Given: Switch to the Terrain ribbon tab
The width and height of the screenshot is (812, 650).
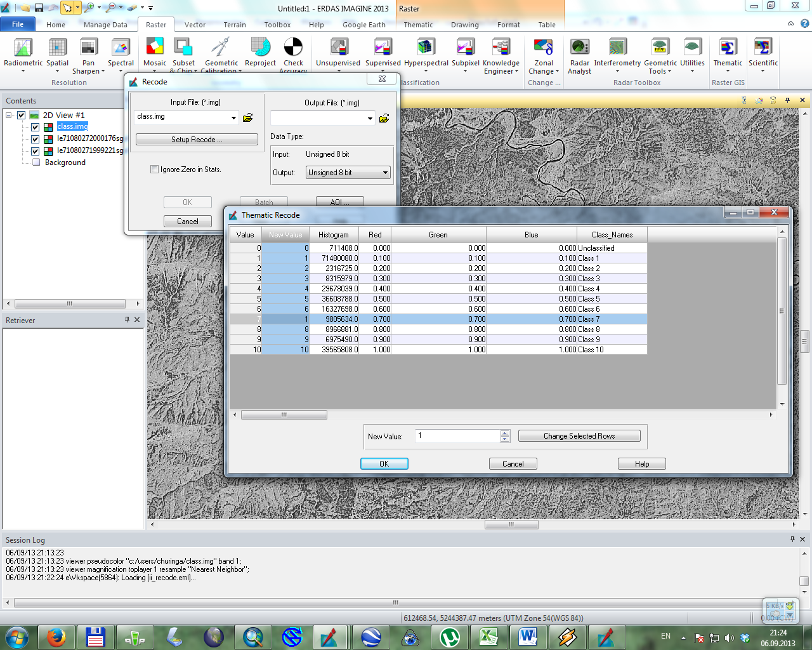Looking at the screenshot, I should 234,25.
